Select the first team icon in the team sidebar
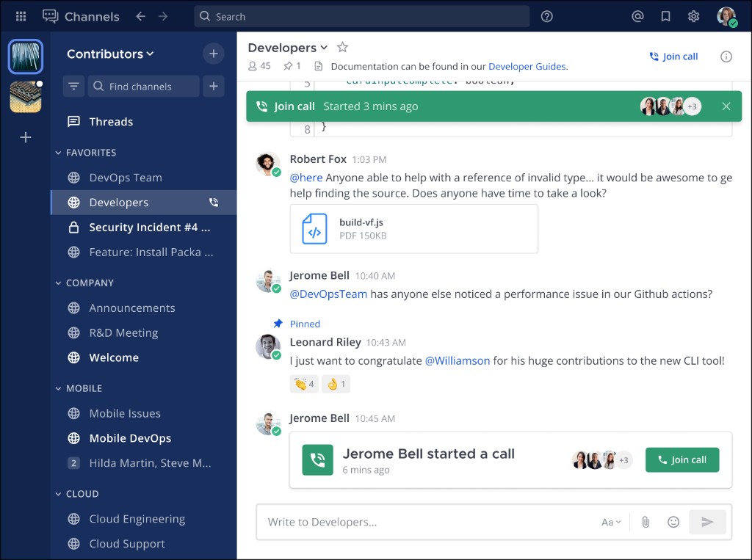Screen dimensions: 752x560 click(26, 57)
